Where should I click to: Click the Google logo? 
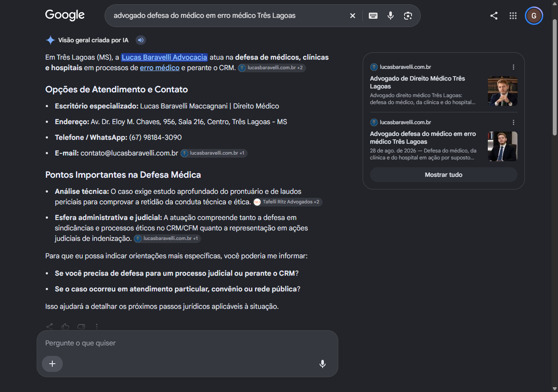pyautogui.click(x=65, y=15)
